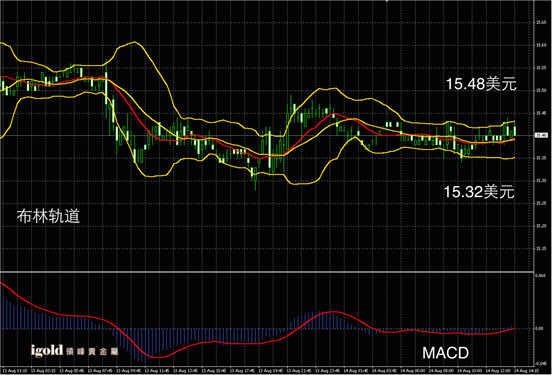This screenshot has height=375, width=552.
Task: Click the 15.35 price level on axis
Action: [x=541, y=158]
